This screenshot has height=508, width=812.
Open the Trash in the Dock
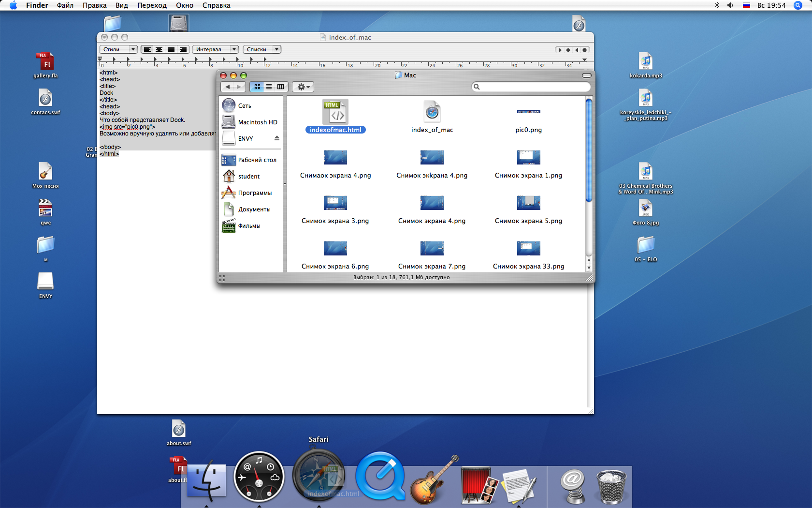(611, 487)
